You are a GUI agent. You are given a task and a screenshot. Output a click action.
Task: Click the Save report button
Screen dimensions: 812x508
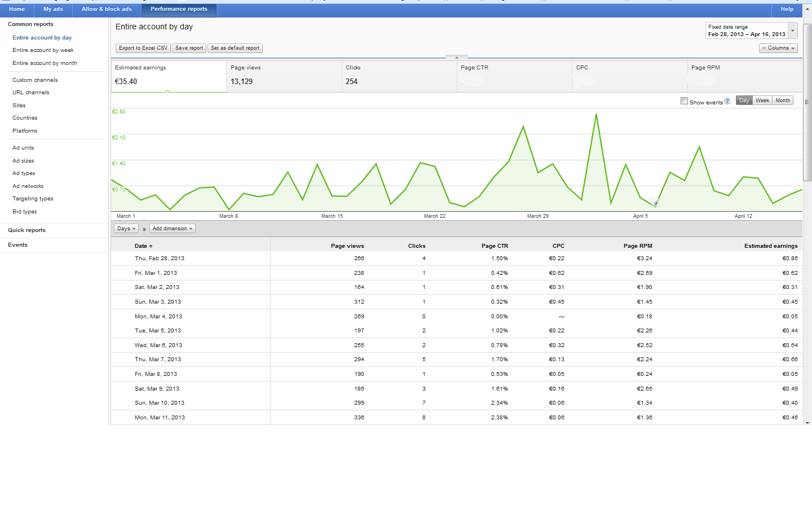(x=189, y=48)
